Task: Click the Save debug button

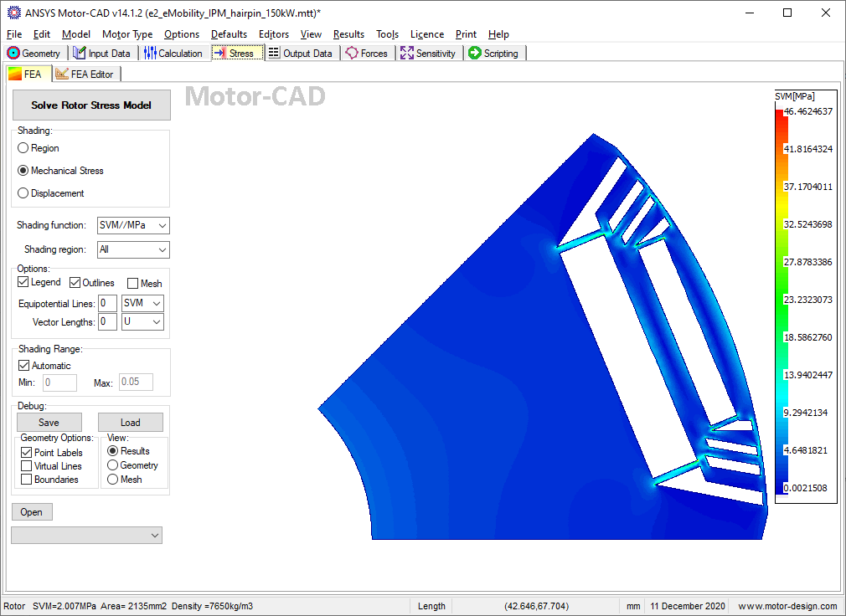Action: pyautogui.click(x=49, y=422)
